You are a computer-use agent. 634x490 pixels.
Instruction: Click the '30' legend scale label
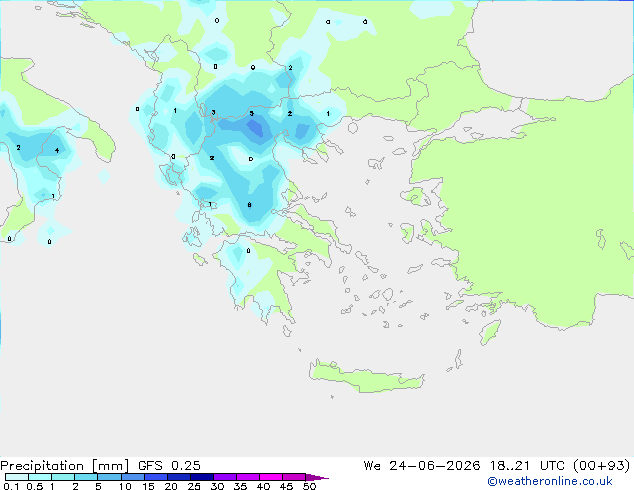(217, 486)
